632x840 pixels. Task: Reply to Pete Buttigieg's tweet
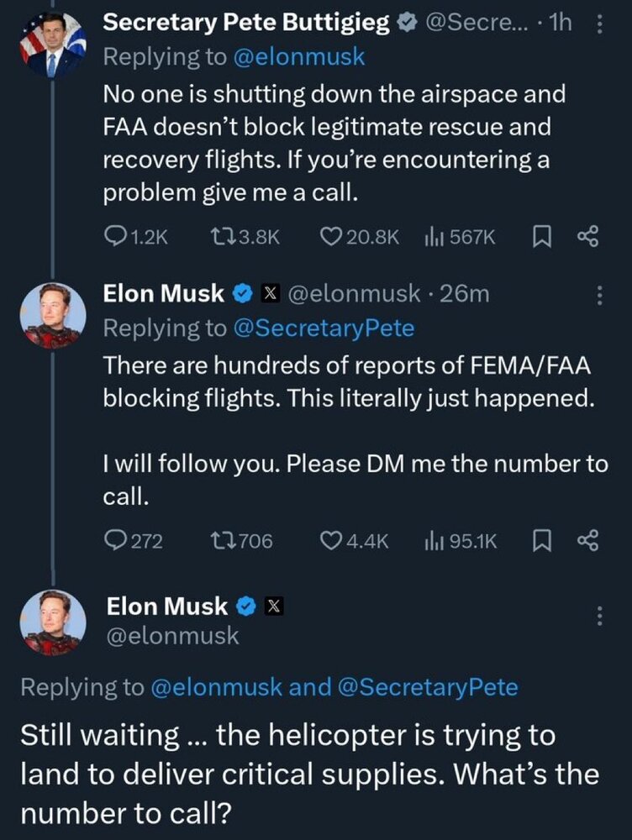(x=113, y=238)
